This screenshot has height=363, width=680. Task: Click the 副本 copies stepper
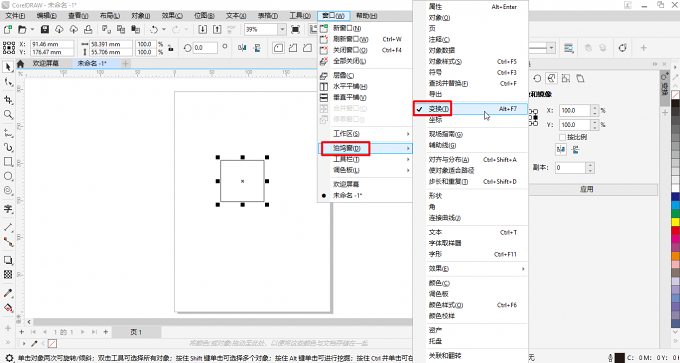coord(590,167)
